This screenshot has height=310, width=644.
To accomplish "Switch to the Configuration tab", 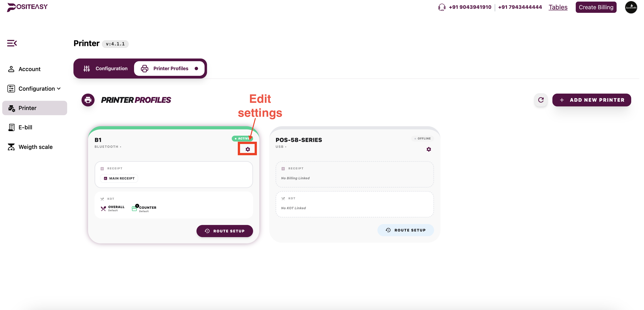I will 106,68.
